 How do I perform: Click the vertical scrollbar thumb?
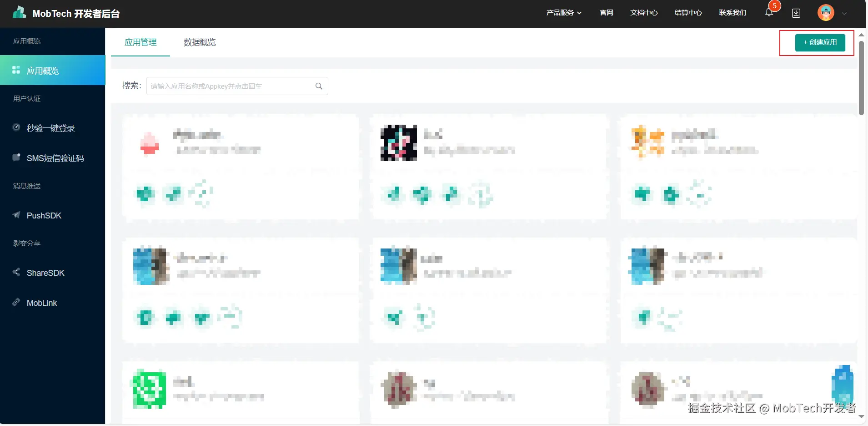[x=861, y=77]
